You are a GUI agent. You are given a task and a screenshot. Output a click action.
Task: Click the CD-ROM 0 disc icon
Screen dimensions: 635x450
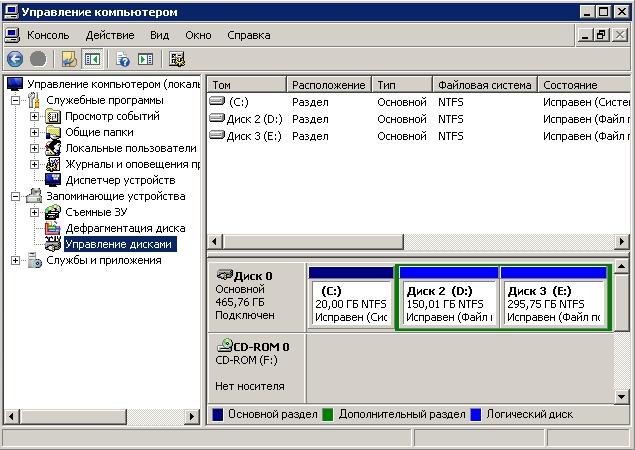tap(224, 346)
